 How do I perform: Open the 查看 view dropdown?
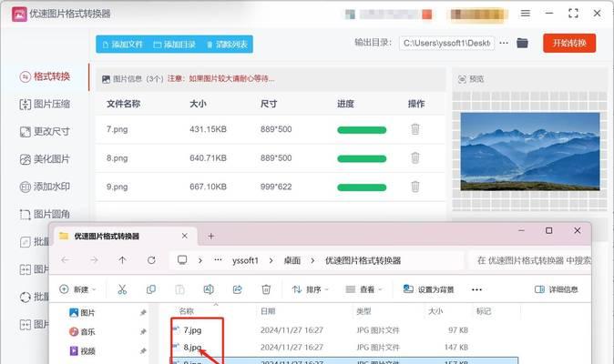point(363,289)
